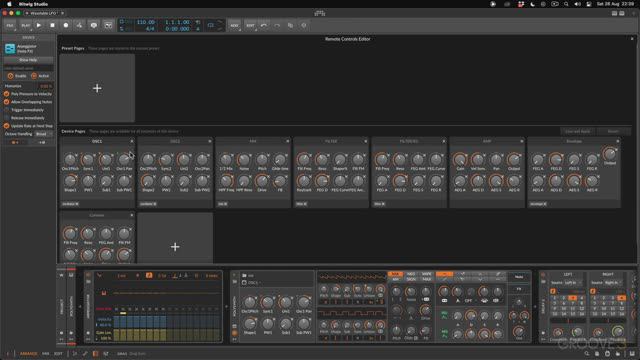
Task: Toggle Do Not Disturb moon icon
Action: pyautogui.click(x=533, y=4)
